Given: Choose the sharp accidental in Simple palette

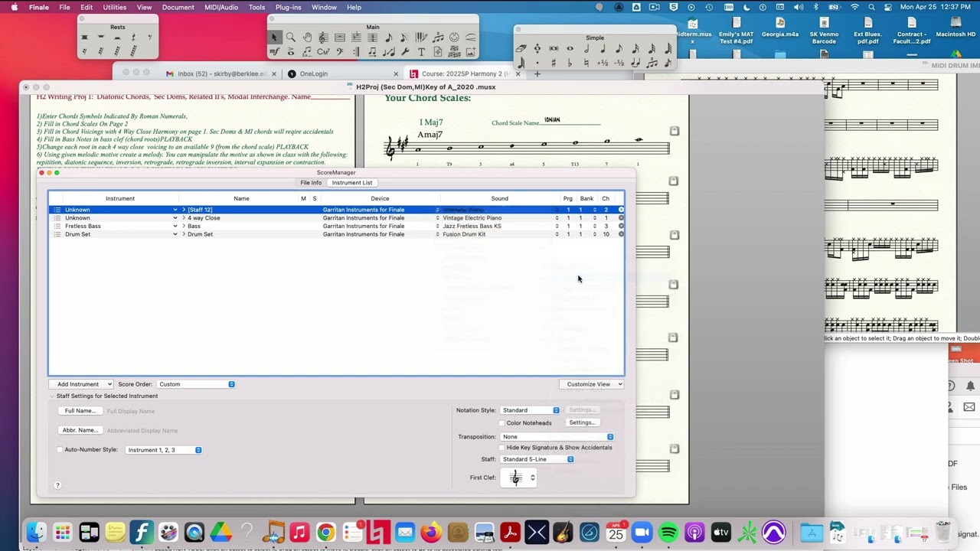Looking at the screenshot, I should 554,63.
